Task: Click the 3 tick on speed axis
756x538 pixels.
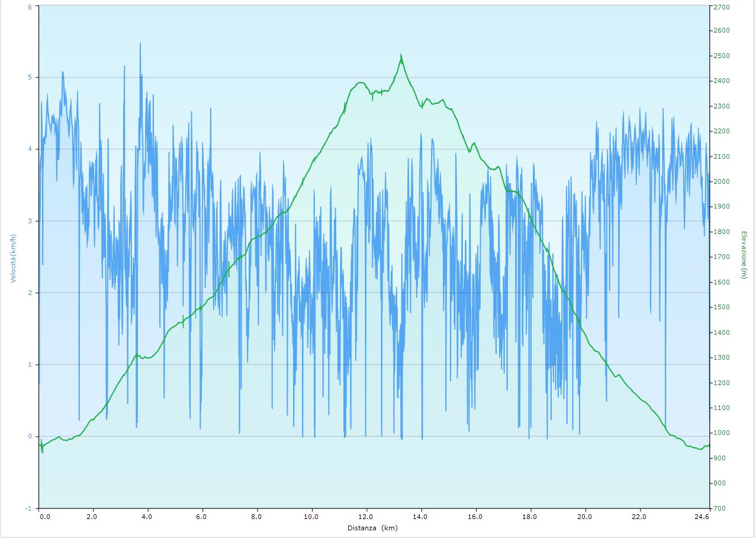Action: [30, 221]
